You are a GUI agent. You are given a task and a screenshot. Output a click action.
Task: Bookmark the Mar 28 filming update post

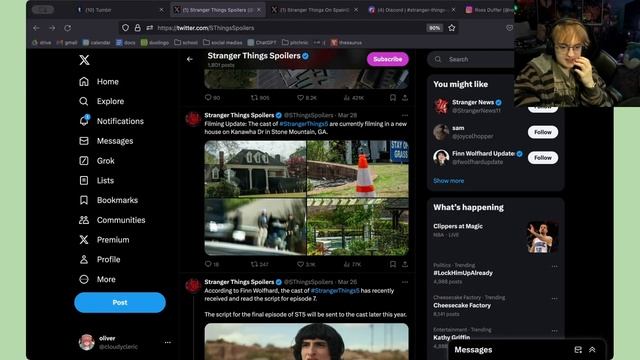pos(393,264)
